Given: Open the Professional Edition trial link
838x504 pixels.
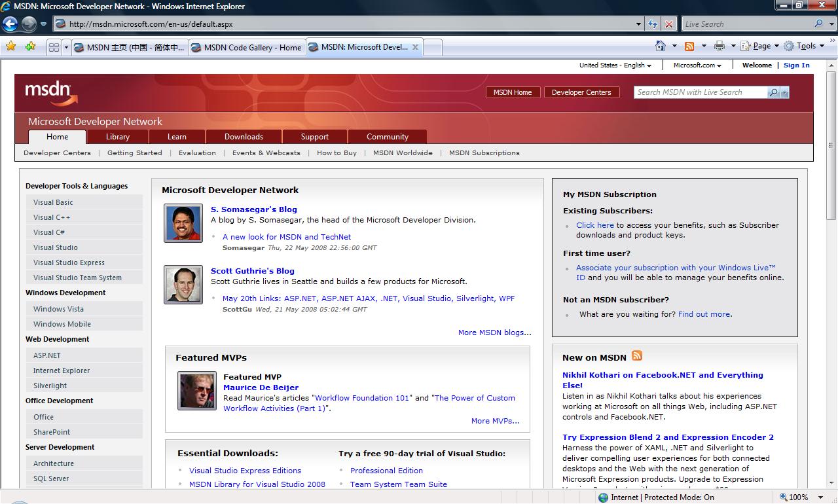Looking at the screenshot, I should coord(386,471).
